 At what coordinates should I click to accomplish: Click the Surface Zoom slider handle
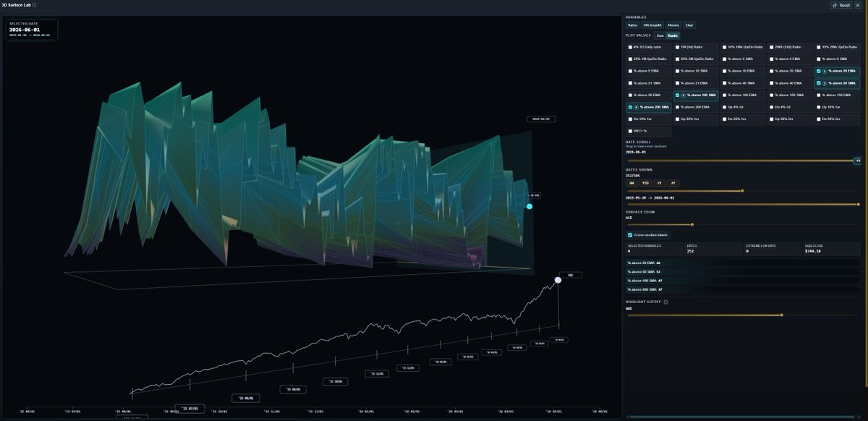coord(692,225)
